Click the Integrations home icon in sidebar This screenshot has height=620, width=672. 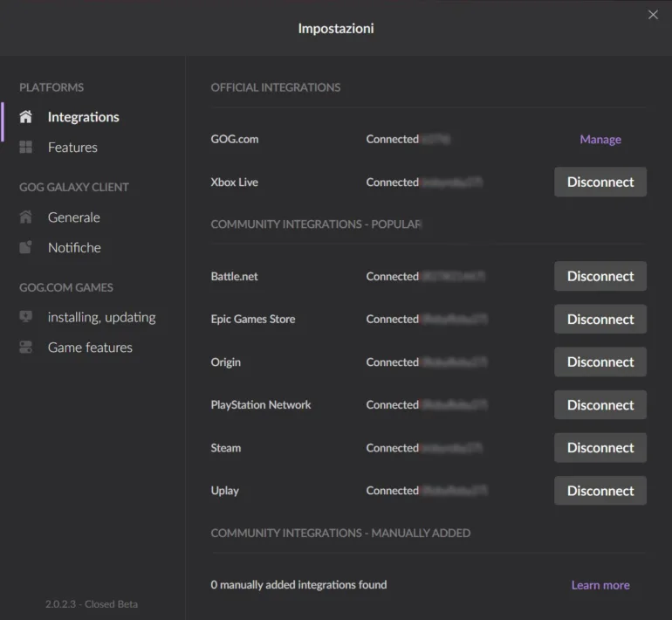[x=25, y=117]
